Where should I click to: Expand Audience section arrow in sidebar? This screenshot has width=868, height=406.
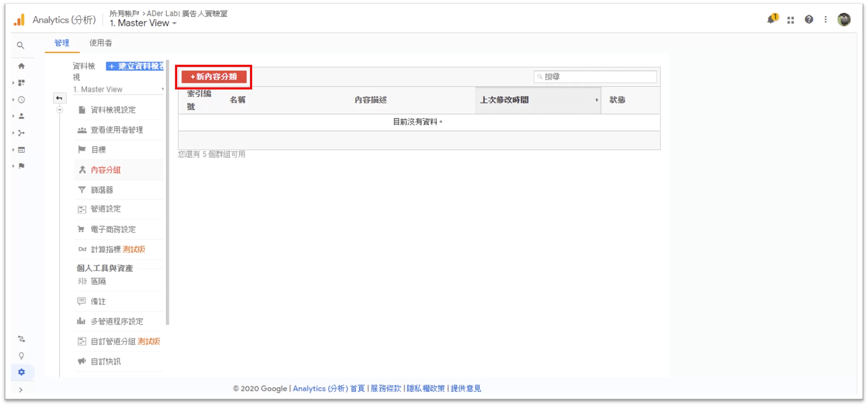[x=13, y=116]
